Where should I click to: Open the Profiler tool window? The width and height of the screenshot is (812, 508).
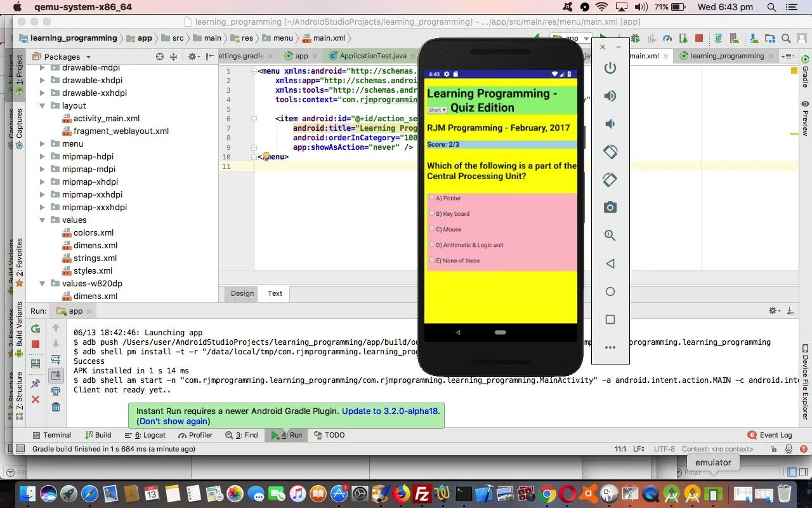pyautogui.click(x=195, y=435)
